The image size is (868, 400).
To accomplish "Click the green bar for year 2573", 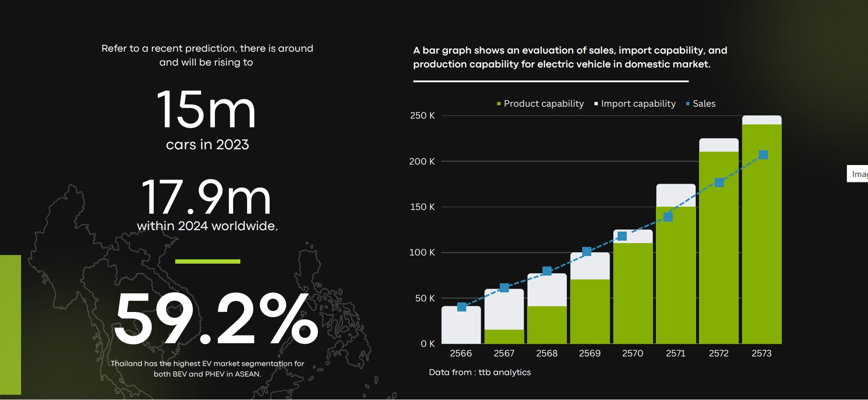I will (762, 234).
